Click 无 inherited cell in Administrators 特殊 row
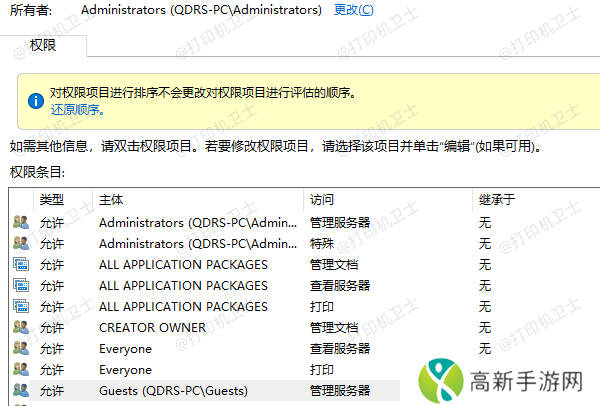The width and height of the screenshot is (600, 406). (485, 243)
